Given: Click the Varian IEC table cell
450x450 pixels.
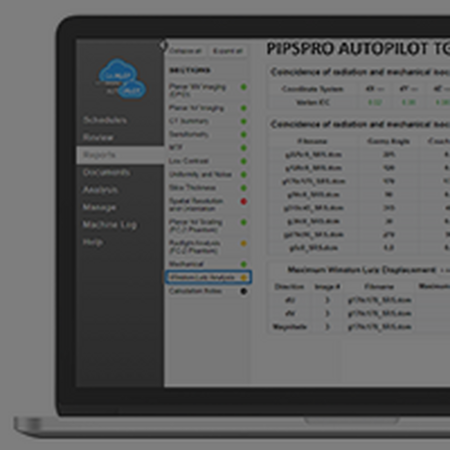Looking at the screenshot, I should [x=312, y=102].
